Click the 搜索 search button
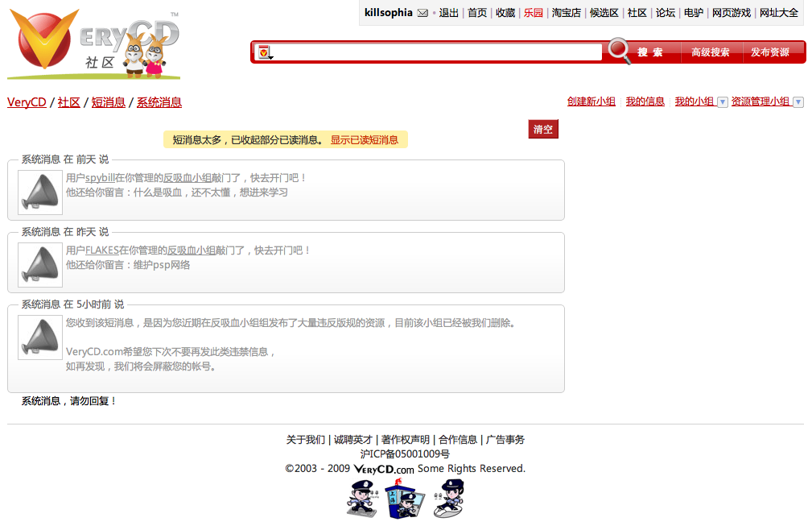This screenshot has width=812, height=530. click(x=650, y=52)
